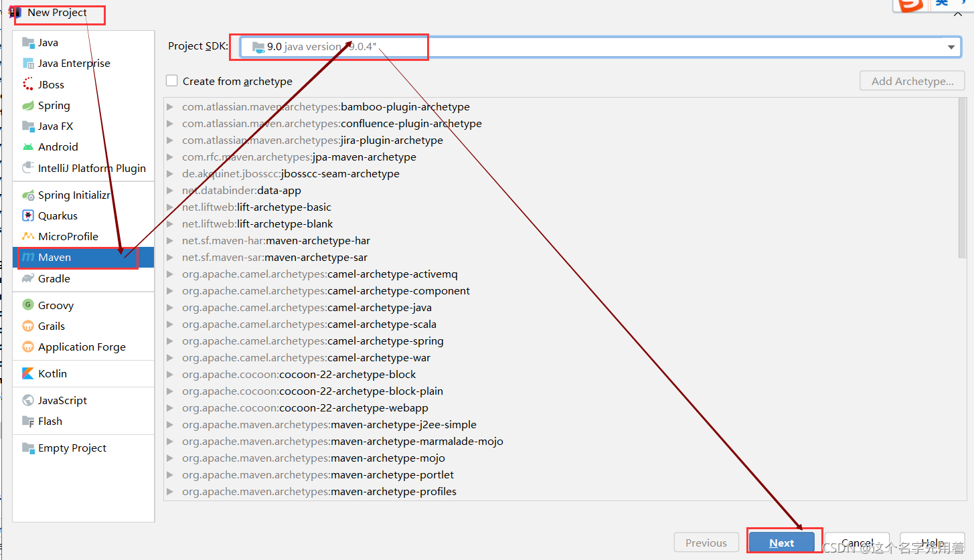Select the MicroProfile icon
The height and width of the screenshot is (560, 974).
[28, 237]
